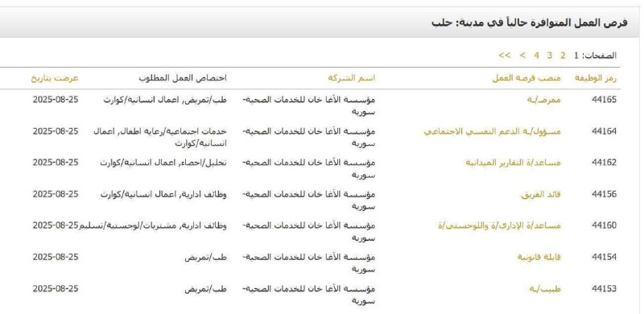Open مساعد/ة الإداري/ة واللوجستي/ة job link
This screenshot has width=644, height=314.
[499, 225]
